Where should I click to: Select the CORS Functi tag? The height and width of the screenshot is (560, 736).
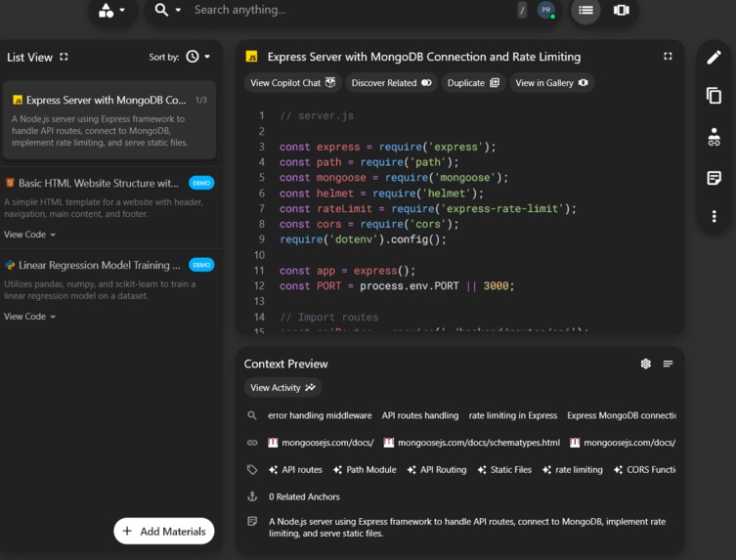(644, 470)
